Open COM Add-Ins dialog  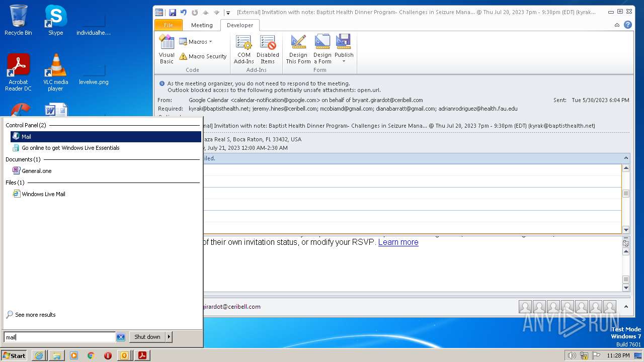pyautogui.click(x=244, y=50)
